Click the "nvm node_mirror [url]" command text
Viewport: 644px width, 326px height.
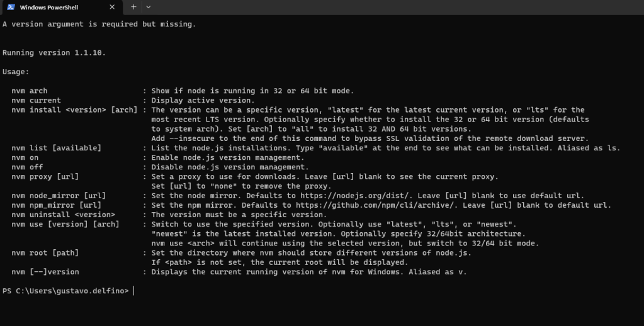(59, 196)
